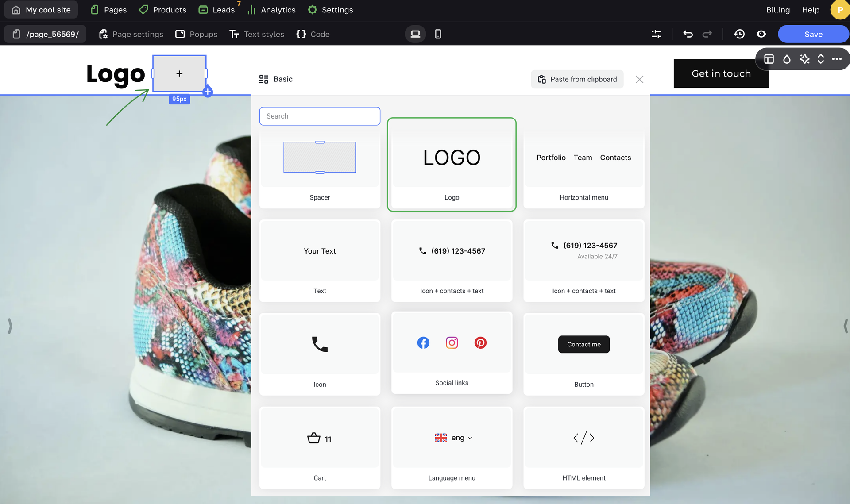Click the droplet style icon

[x=787, y=59]
